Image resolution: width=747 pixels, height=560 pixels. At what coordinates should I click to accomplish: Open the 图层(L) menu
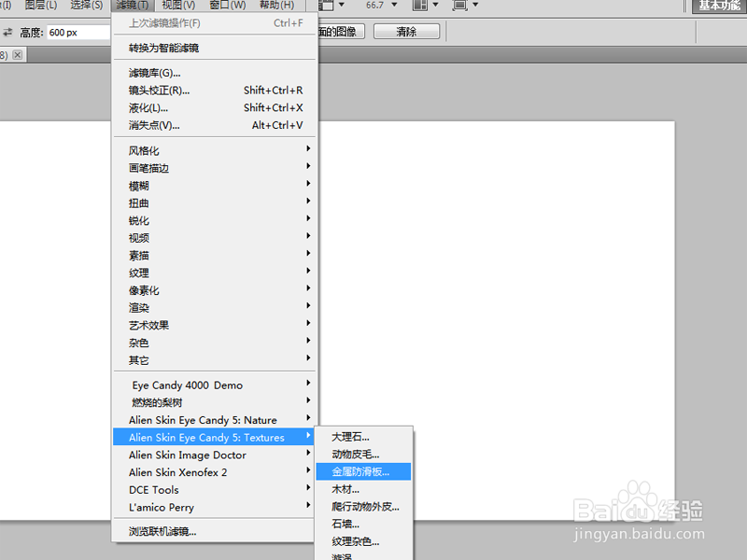pos(41,6)
